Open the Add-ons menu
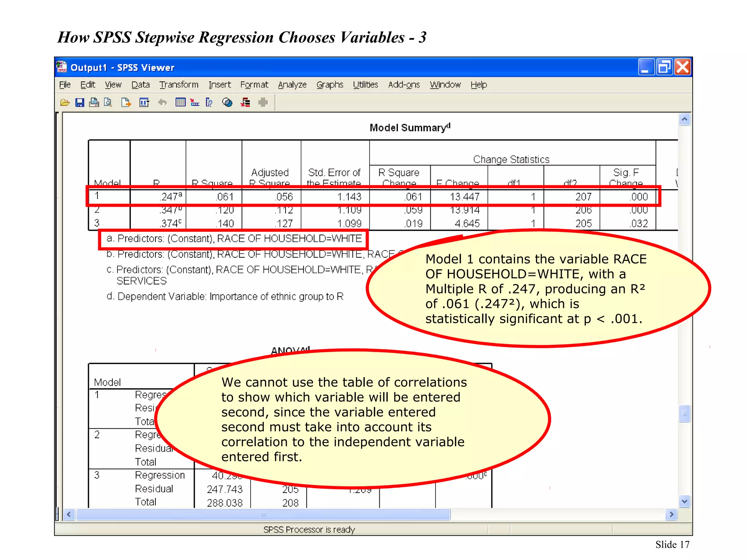Screen dimensions: 747x560 404,85
